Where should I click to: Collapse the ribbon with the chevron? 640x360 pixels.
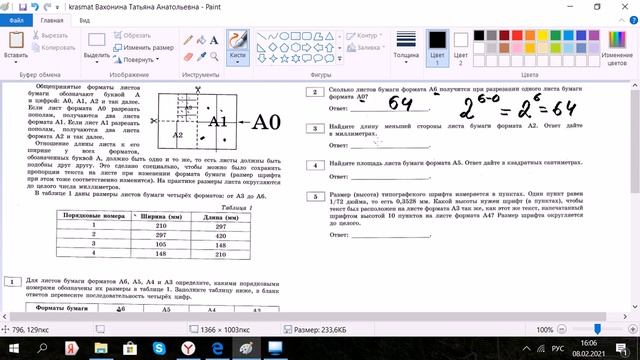pyautogui.click(x=622, y=20)
